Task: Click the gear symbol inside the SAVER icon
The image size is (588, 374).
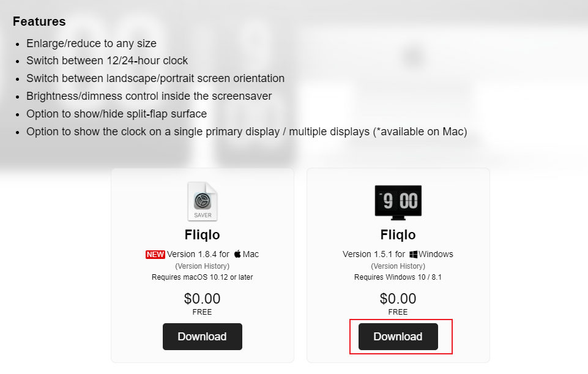Action: tap(202, 200)
